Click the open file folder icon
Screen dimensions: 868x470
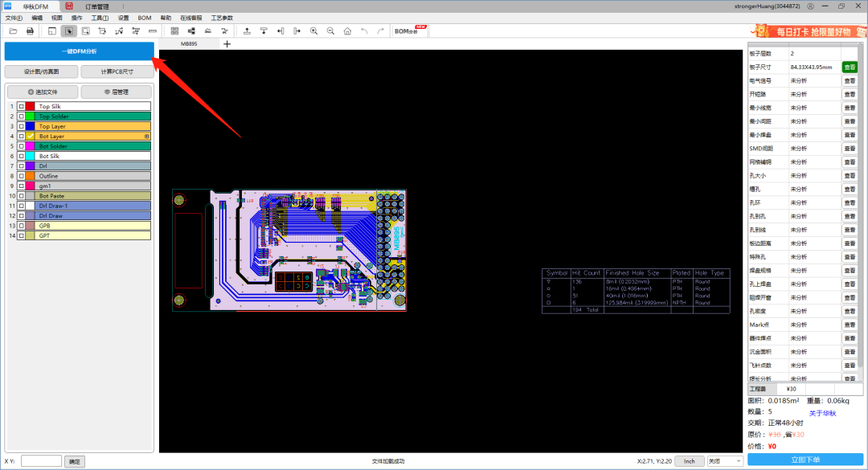[14, 31]
